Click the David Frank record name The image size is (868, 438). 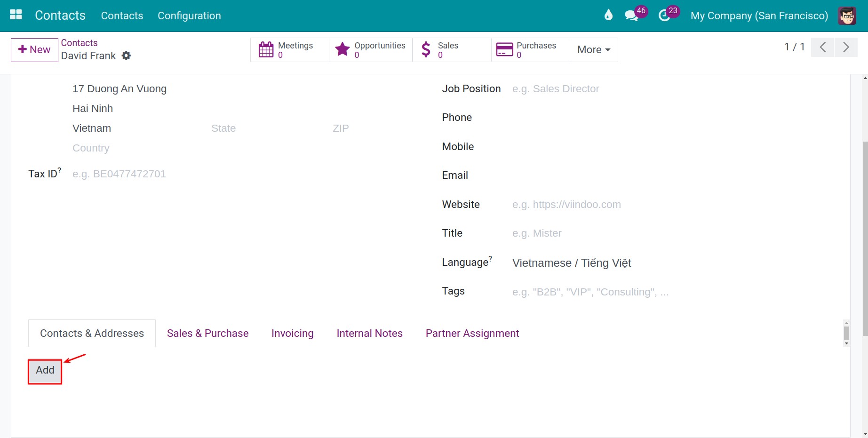point(88,56)
